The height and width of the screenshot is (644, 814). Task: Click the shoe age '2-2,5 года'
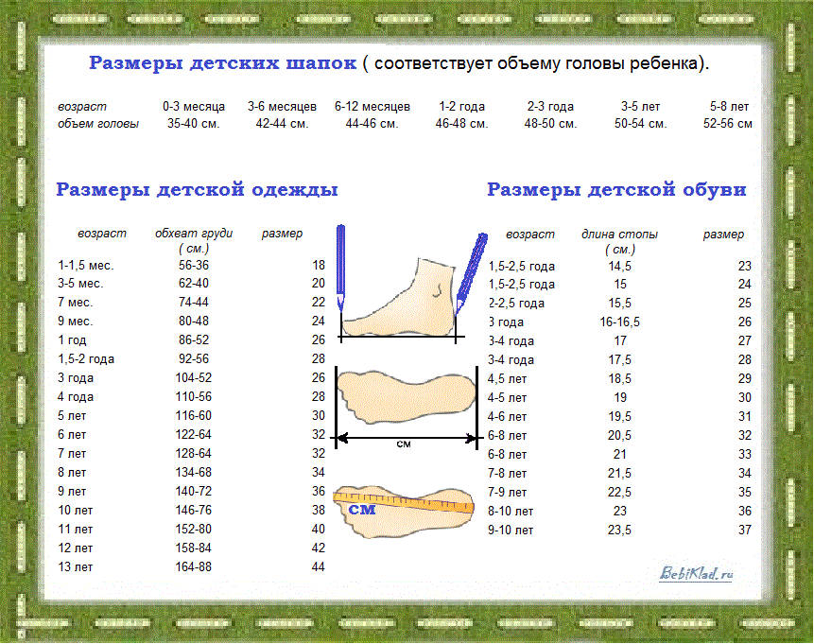516,304
